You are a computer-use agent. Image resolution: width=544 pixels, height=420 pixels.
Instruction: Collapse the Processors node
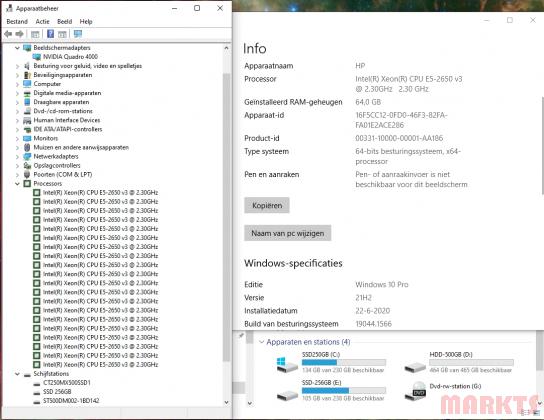[x=17, y=183]
